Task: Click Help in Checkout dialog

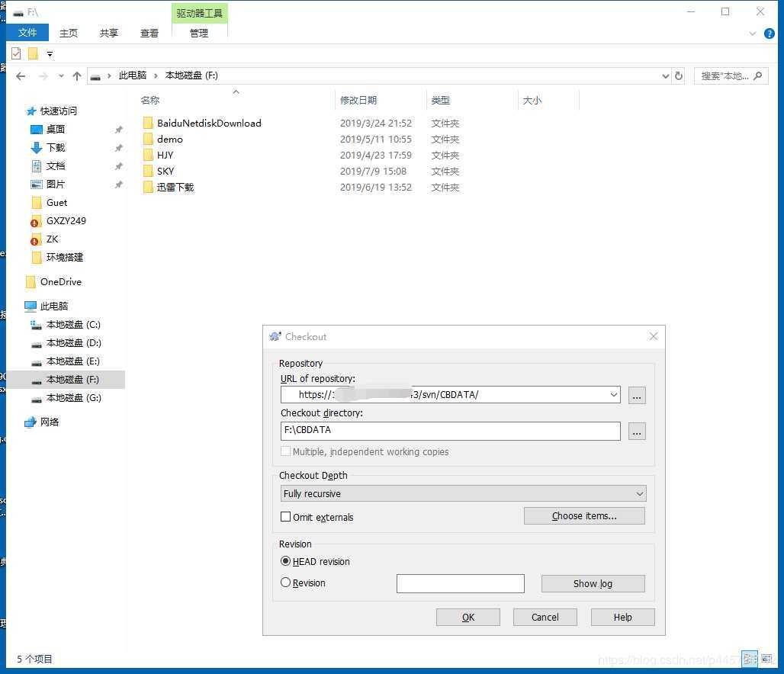Action: (622, 617)
